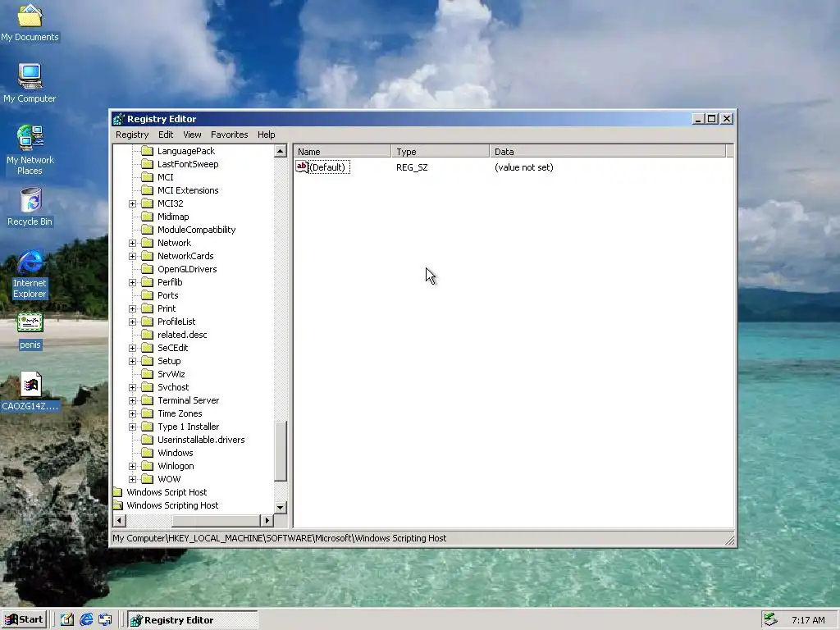Click the Windows key folder icon
This screenshot has width=840, height=630.
coord(148,453)
